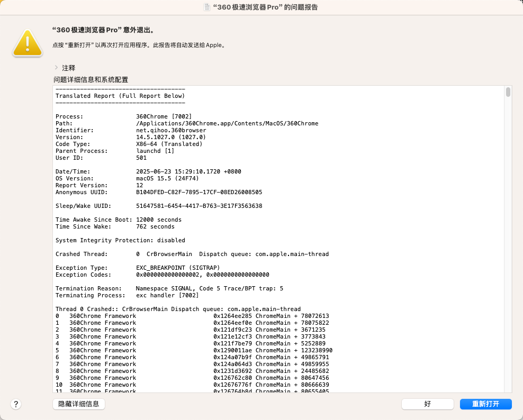Click the date/time "2025-06-23 15:29:10.1720 +0800"

click(x=188, y=172)
